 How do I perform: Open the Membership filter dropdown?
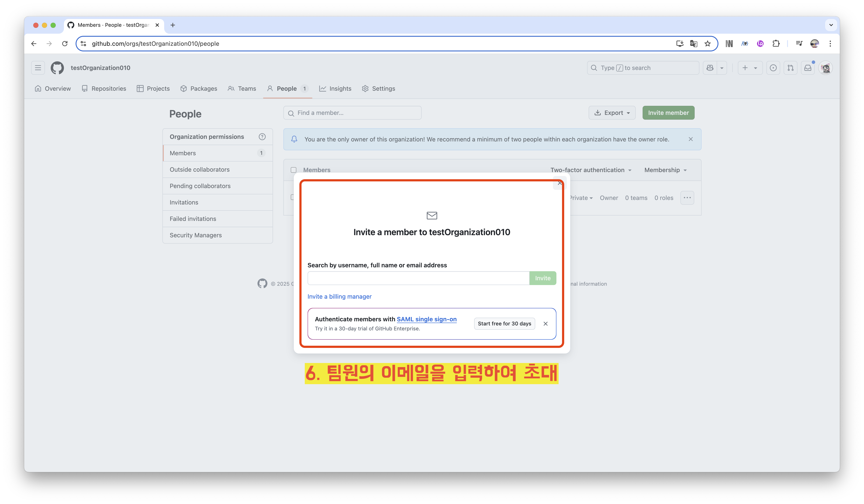coord(665,170)
